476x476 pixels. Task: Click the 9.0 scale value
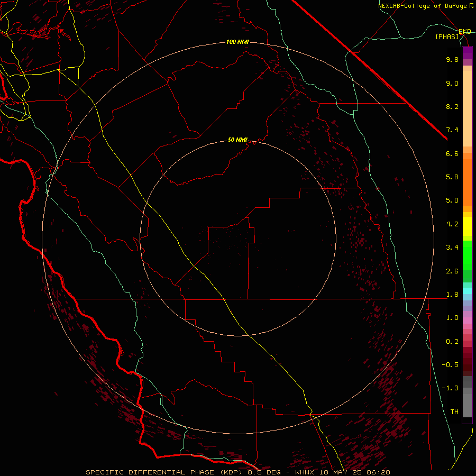tap(452, 83)
